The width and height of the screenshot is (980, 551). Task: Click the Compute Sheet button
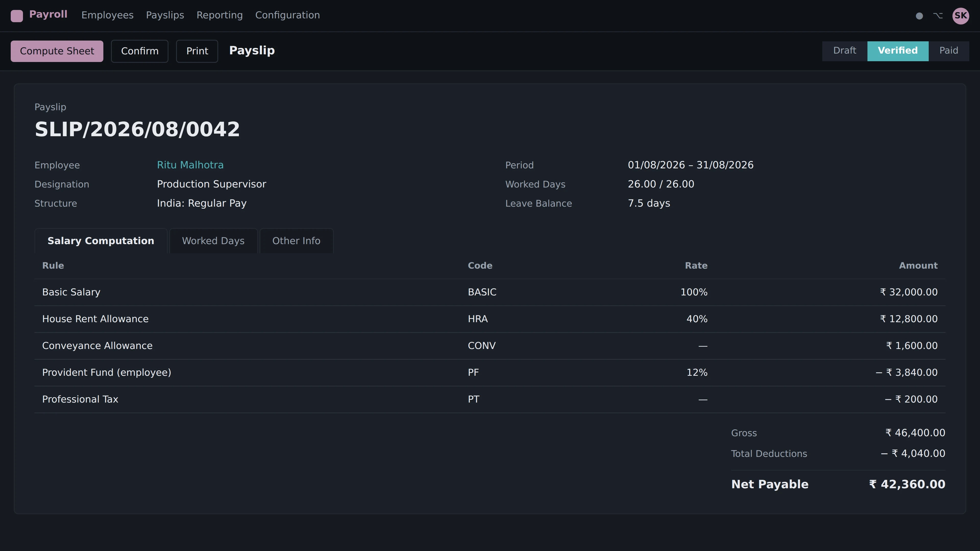pyautogui.click(x=57, y=51)
